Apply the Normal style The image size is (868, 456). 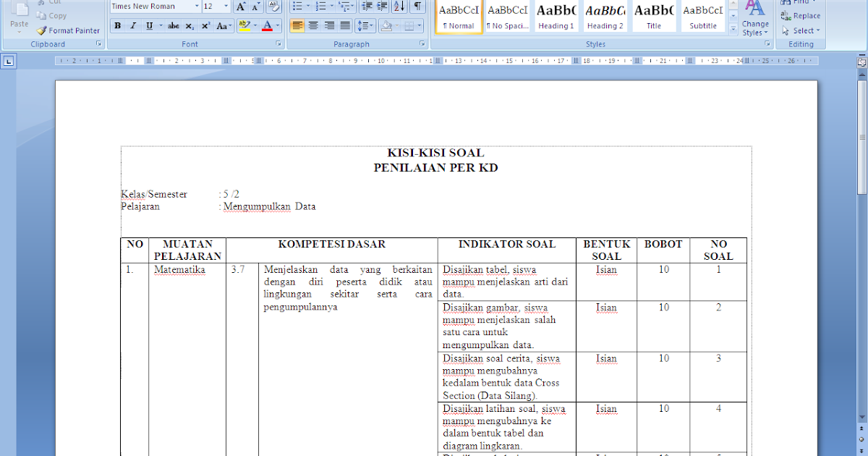click(x=459, y=17)
